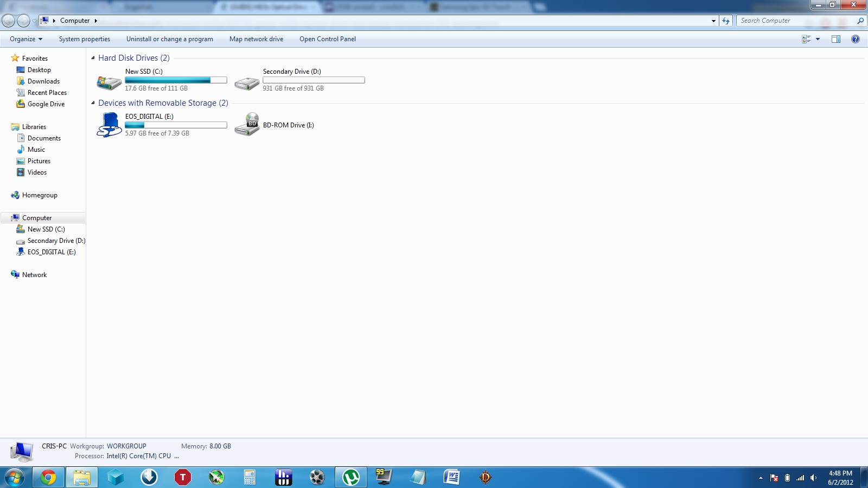Open the Music library

(x=36, y=150)
